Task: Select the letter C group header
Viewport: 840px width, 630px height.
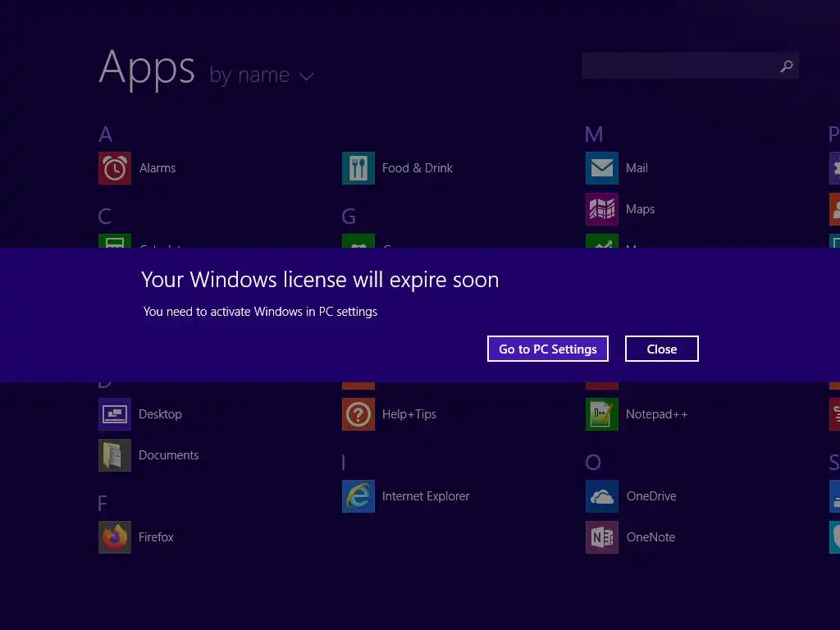Action: click(105, 217)
